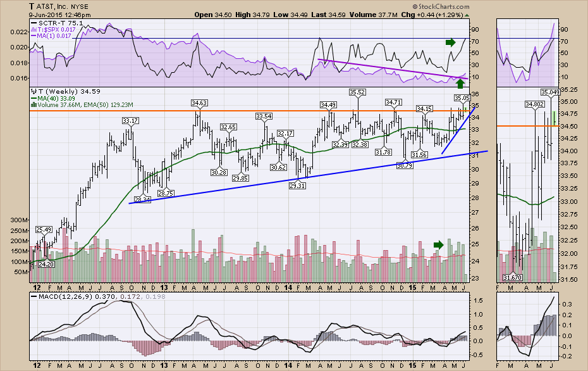Click the 35.05 latest high label

[x=462, y=97]
